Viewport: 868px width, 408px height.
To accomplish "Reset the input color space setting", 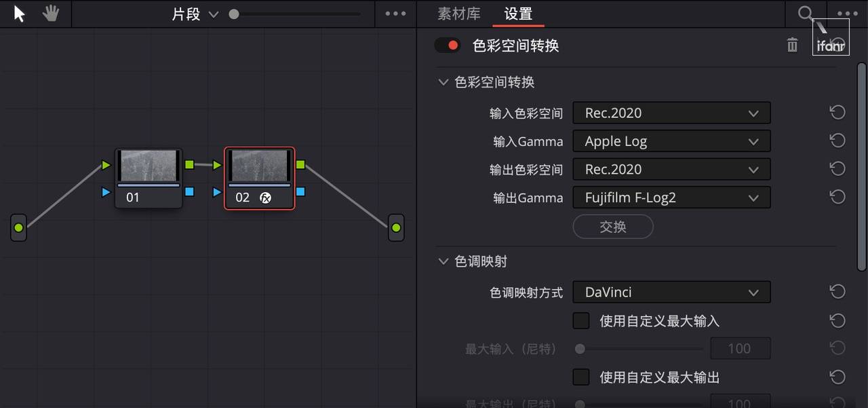I will 837,113.
